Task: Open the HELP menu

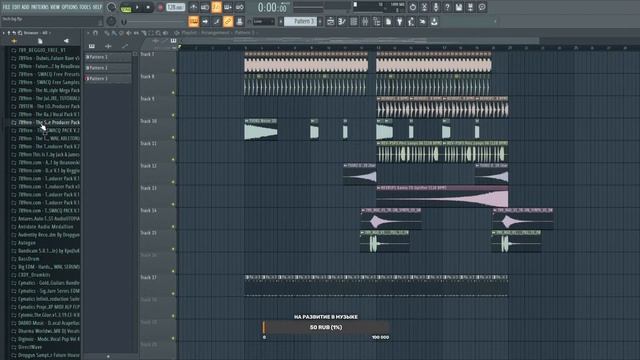Action: tap(97, 7)
